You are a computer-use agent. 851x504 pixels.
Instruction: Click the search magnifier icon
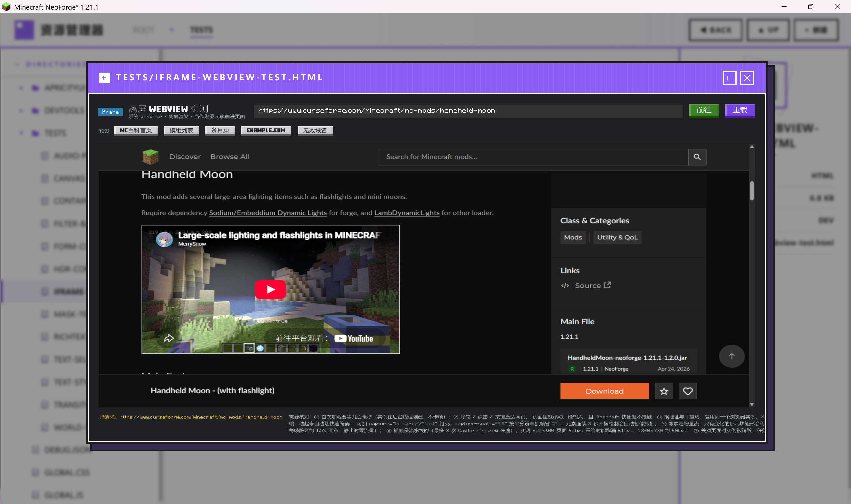697,157
